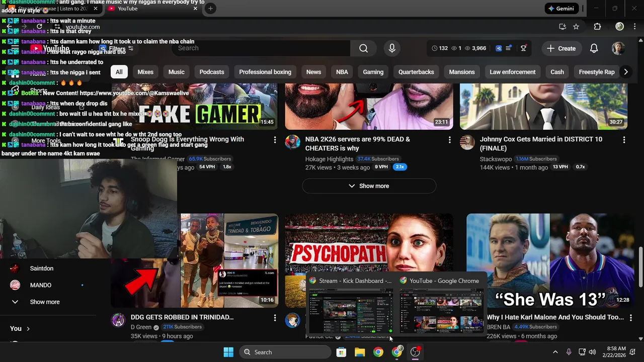Click the Create button
The height and width of the screenshot is (362, 644).
[x=561, y=48]
